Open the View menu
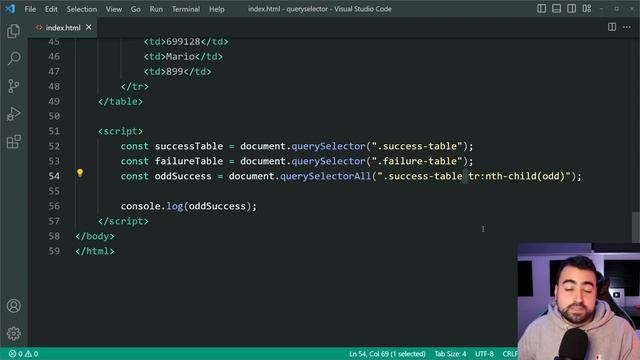This screenshot has width=640, height=360. click(114, 9)
